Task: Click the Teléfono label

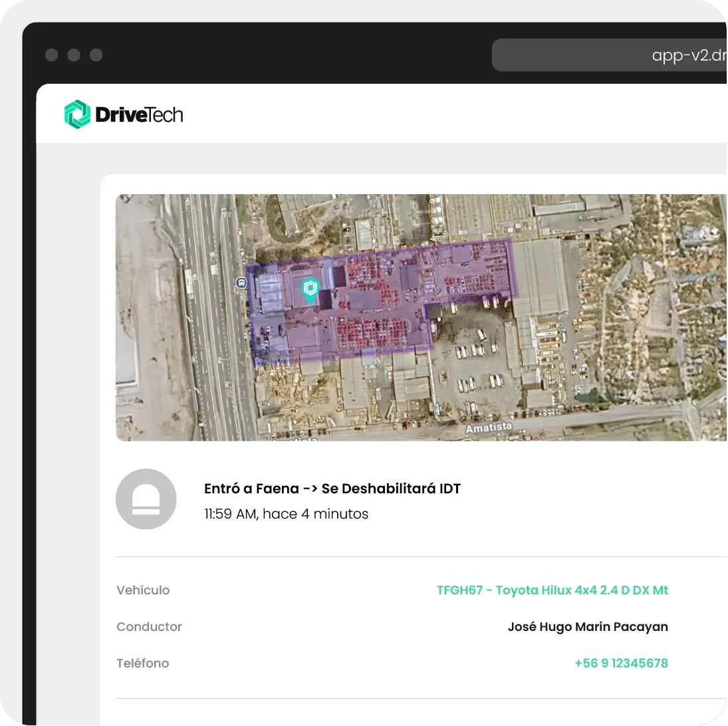Action: point(142,663)
